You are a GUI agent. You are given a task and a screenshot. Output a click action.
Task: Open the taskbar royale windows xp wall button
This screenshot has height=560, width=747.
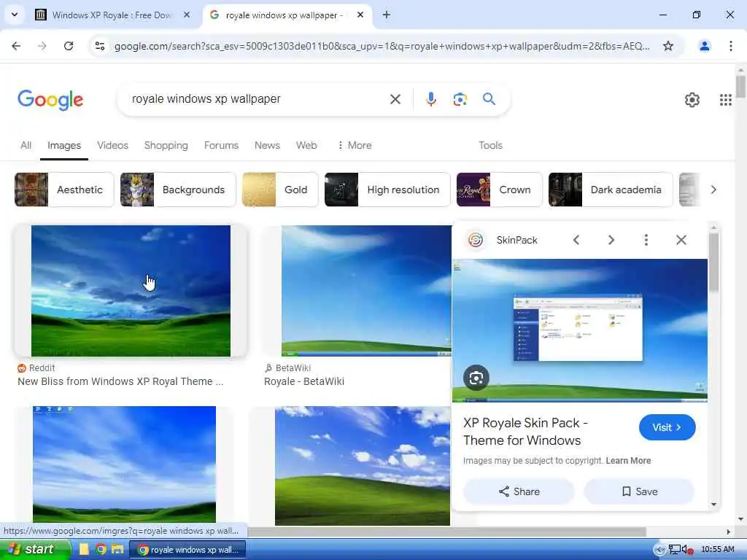[187, 550]
